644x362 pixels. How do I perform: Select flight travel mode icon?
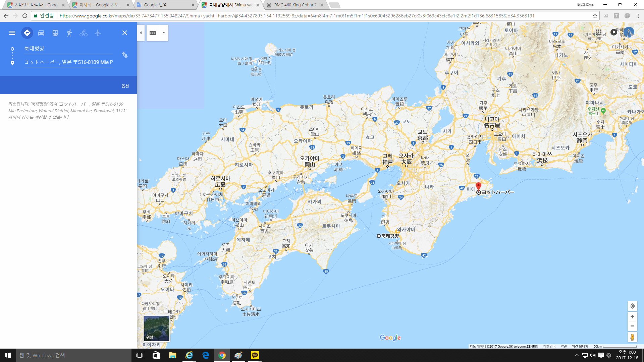(98, 33)
